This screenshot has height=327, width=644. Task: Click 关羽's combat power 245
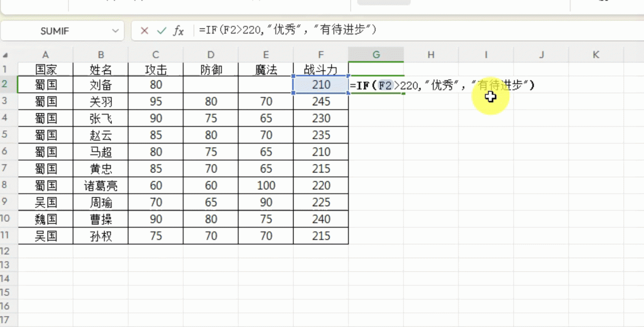320,102
